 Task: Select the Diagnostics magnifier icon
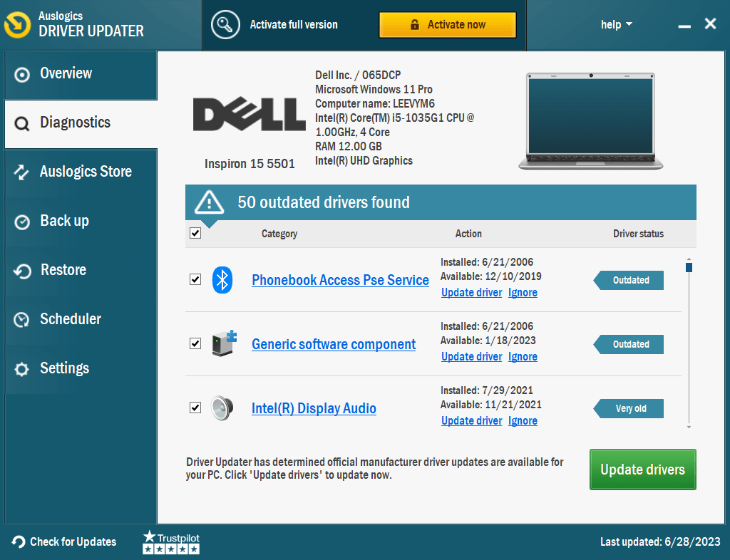(21, 122)
